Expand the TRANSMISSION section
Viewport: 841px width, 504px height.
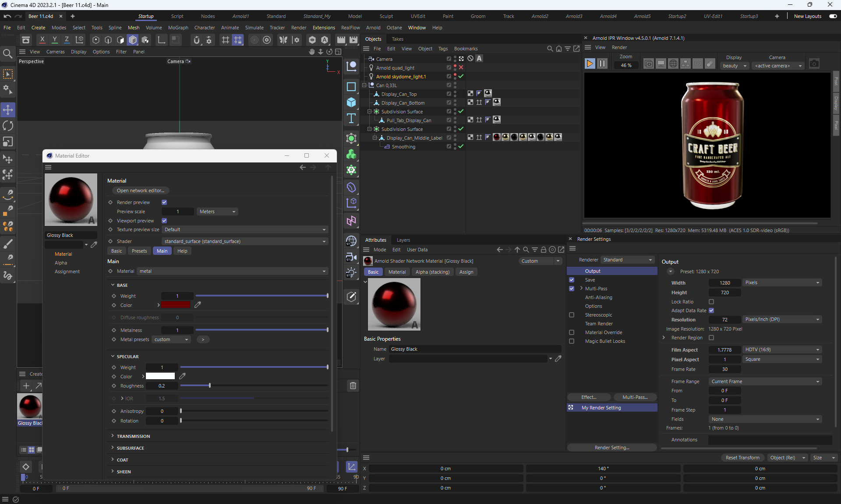tap(133, 436)
